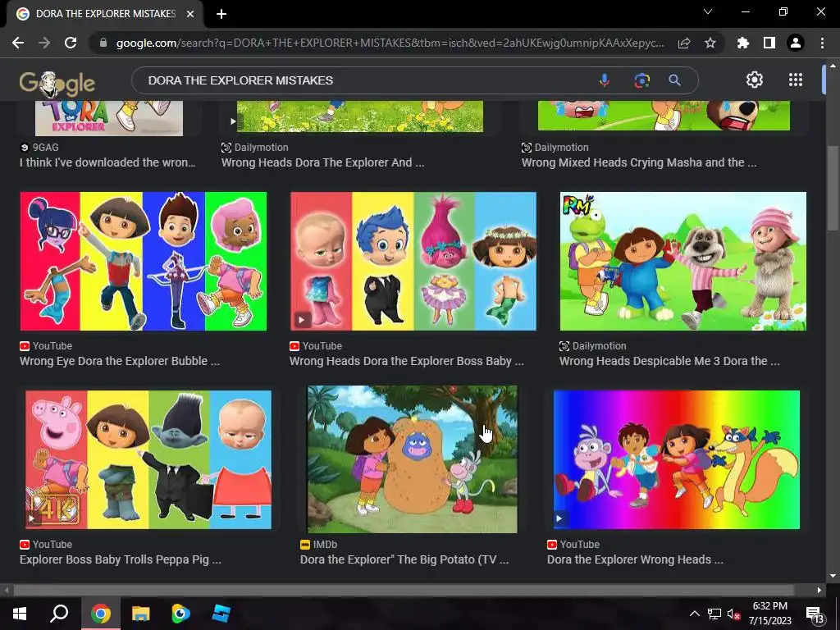
Task: Open 'Explorer Boss Baby Trolls Peppa Pig' link
Action: tap(121, 559)
